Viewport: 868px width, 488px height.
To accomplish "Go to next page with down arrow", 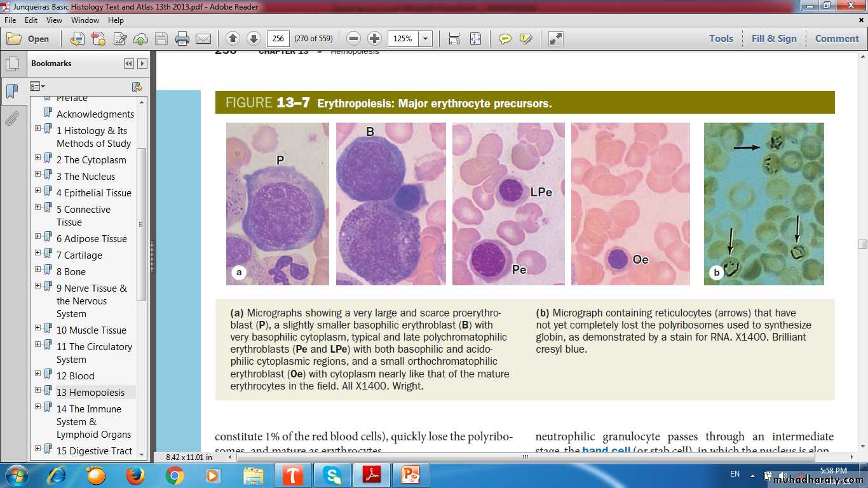I will coord(253,39).
